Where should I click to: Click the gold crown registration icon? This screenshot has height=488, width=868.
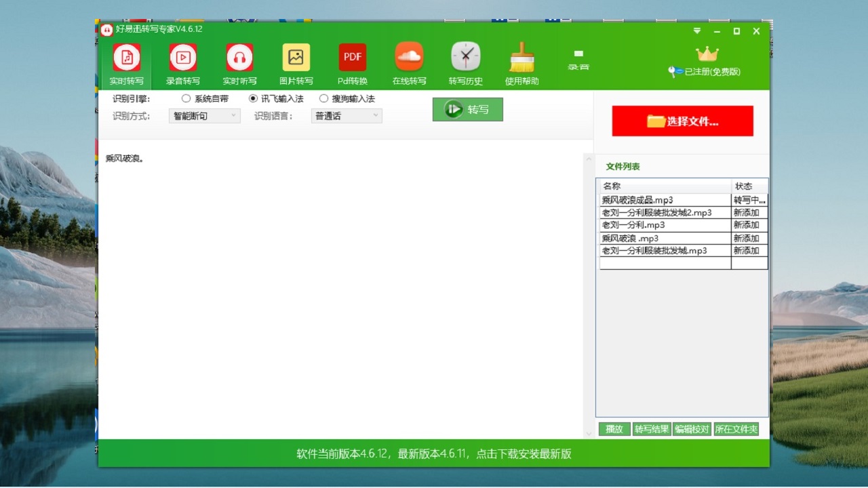tap(707, 54)
